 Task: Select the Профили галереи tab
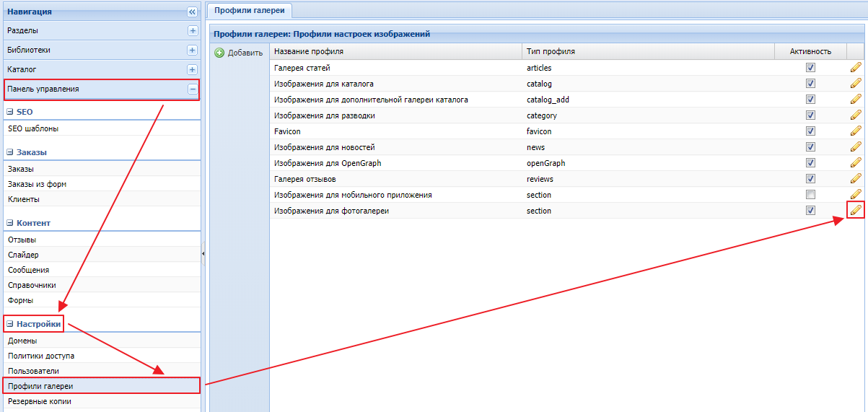[x=249, y=10]
